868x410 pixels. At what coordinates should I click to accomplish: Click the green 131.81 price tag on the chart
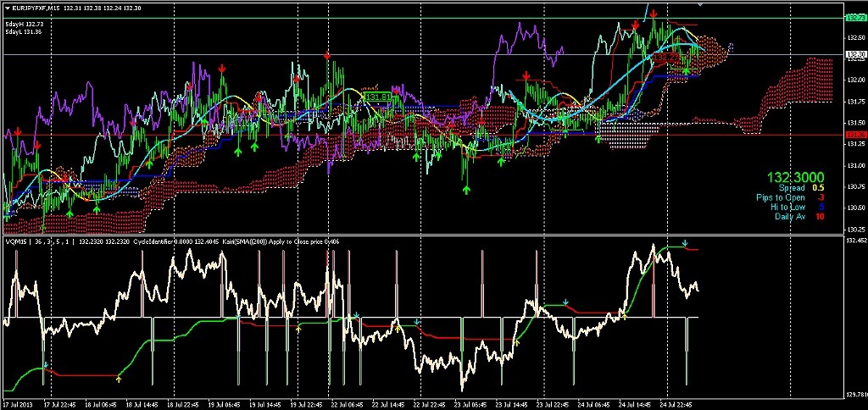coord(379,97)
